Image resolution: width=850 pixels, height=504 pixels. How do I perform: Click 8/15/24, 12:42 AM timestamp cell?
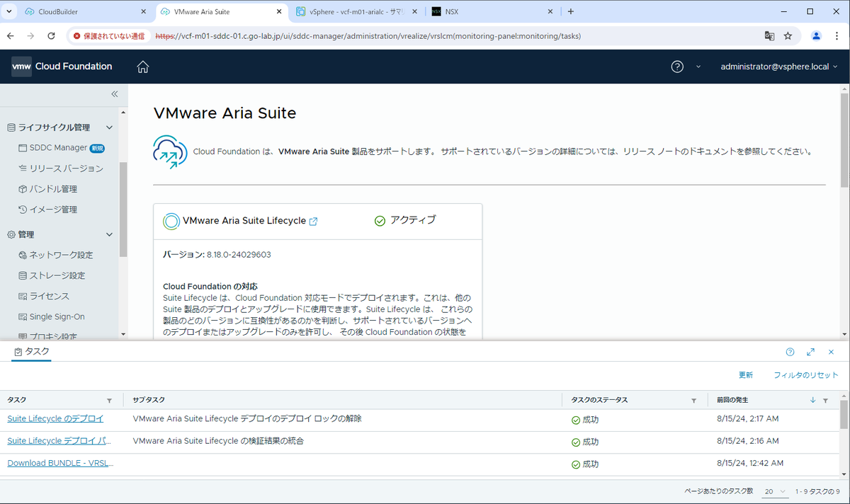click(x=750, y=463)
